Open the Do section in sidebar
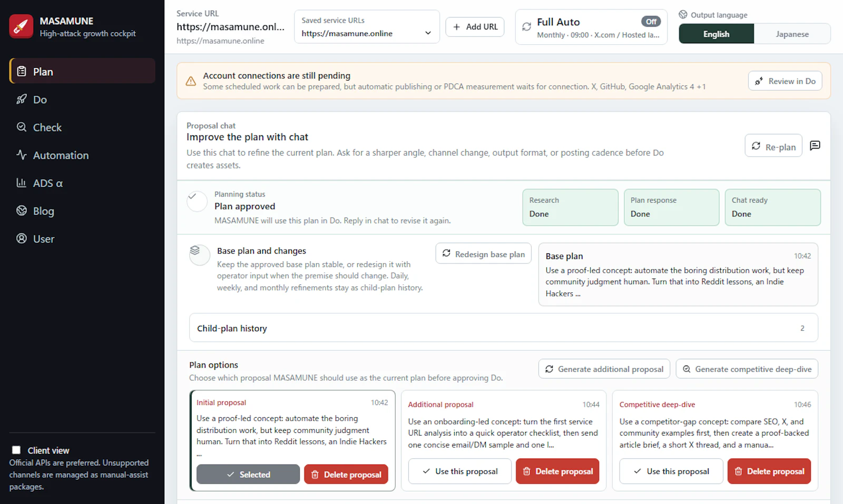The width and height of the screenshot is (843, 504). [82, 99]
